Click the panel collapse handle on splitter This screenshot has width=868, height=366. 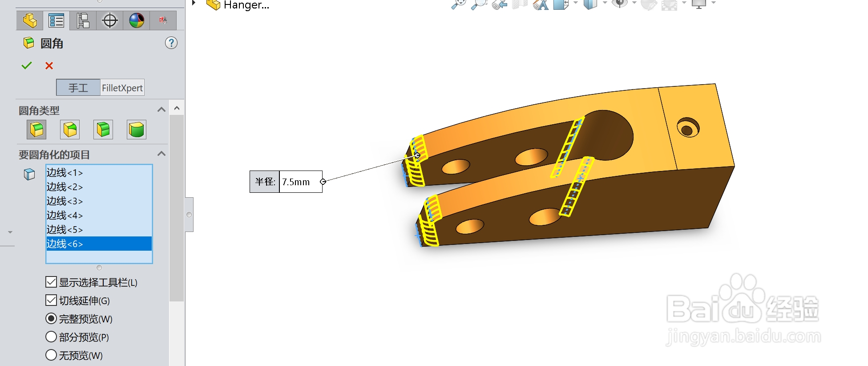(189, 215)
